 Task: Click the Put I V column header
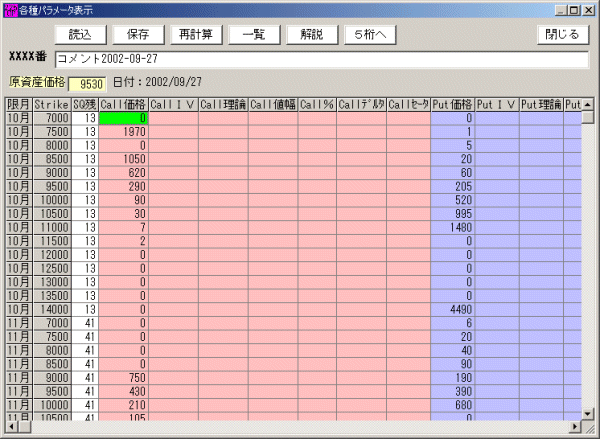click(497, 104)
